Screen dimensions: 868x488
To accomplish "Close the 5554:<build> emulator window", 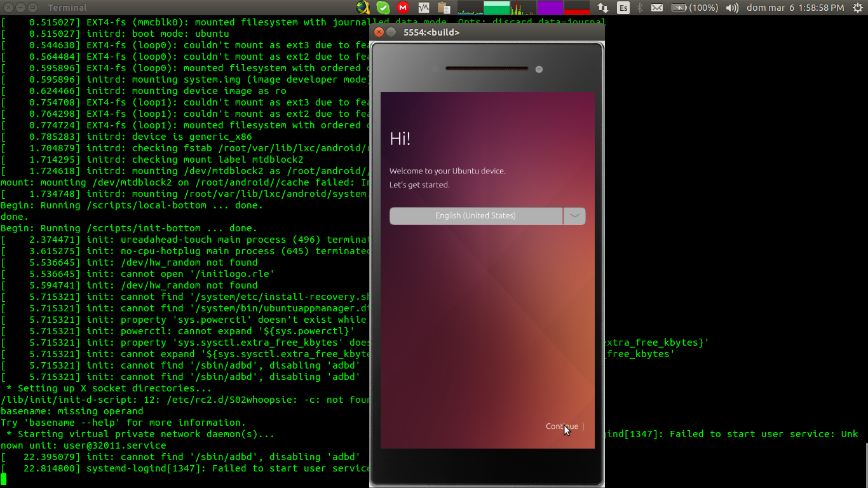I will click(379, 32).
